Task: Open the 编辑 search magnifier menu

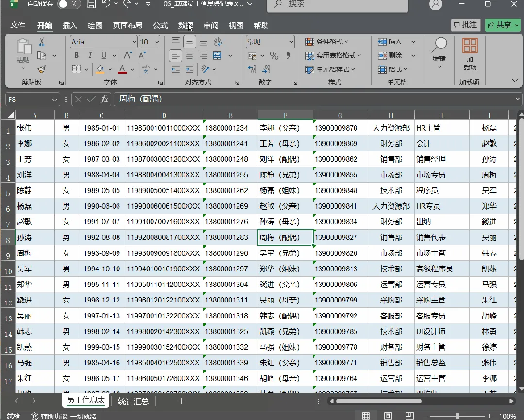Action: 439,53
